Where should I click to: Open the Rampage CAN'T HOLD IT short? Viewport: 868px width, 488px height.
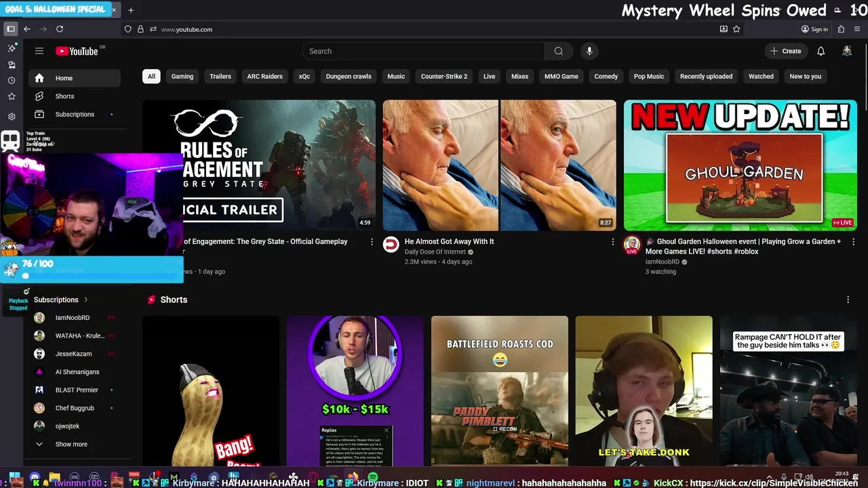point(788,391)
